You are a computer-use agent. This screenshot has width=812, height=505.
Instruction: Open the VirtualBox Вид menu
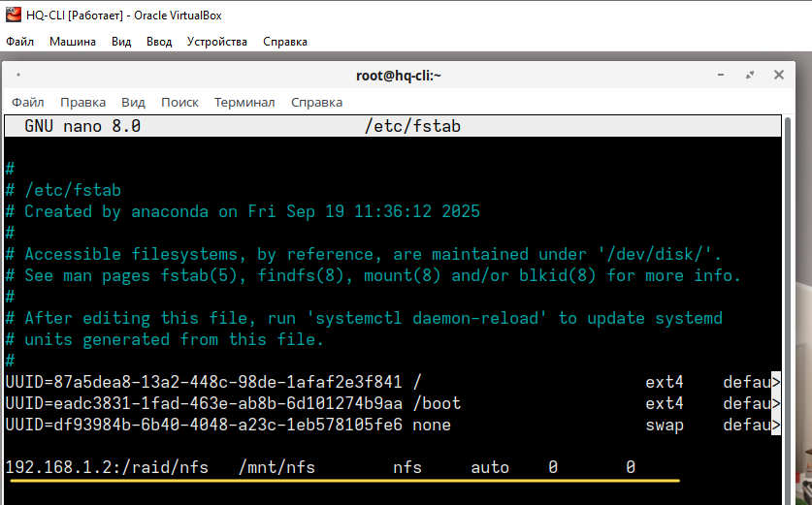click(121, 42)
